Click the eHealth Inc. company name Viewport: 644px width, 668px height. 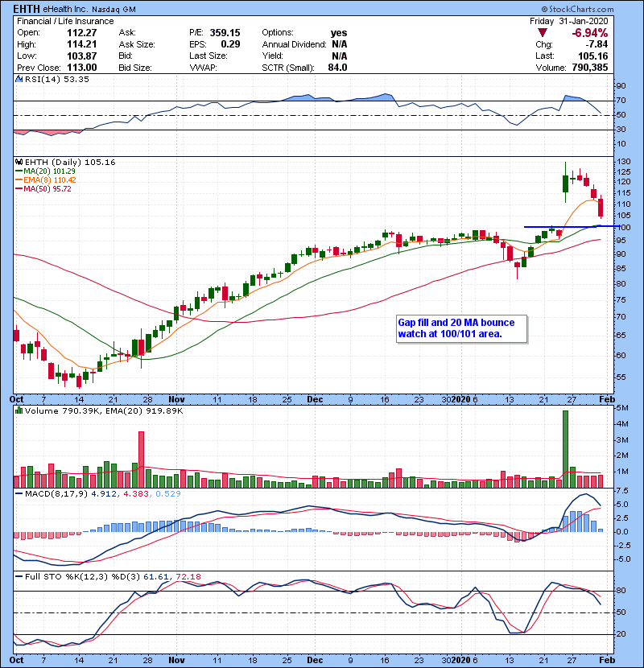[x=66, y=9]
